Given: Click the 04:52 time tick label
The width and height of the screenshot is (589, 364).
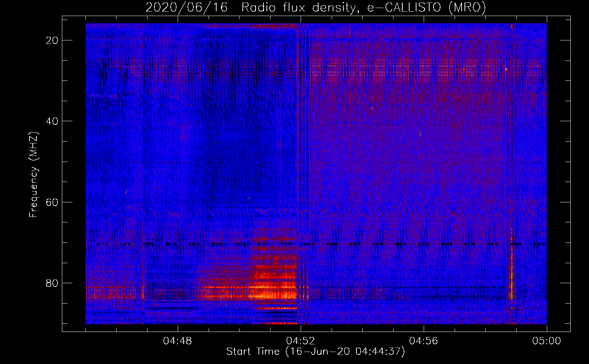Looking at the screenshot, I should pos(301,341).
